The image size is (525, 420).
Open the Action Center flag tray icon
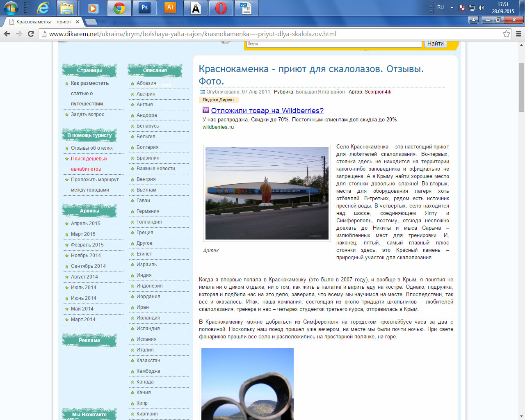coord(462,8)
